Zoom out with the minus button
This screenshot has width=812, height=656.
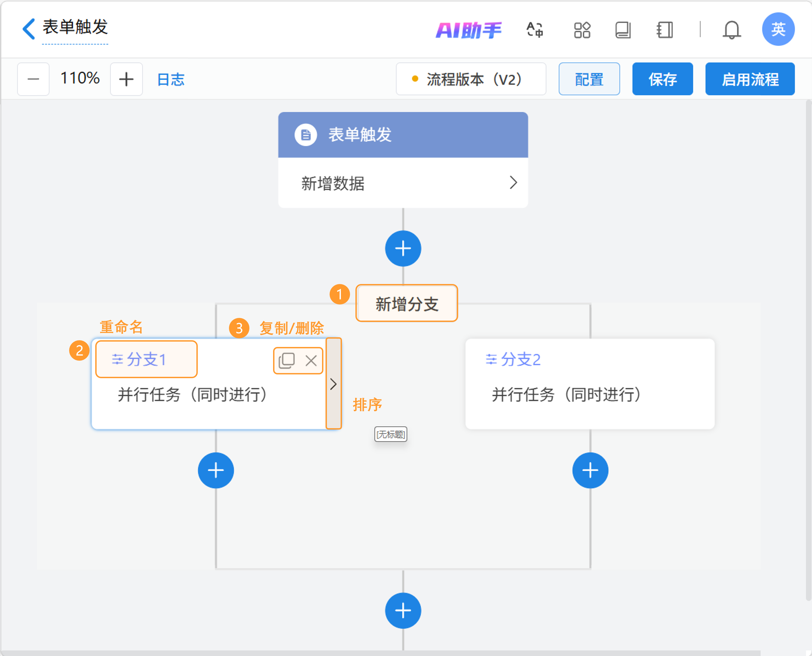33,79
